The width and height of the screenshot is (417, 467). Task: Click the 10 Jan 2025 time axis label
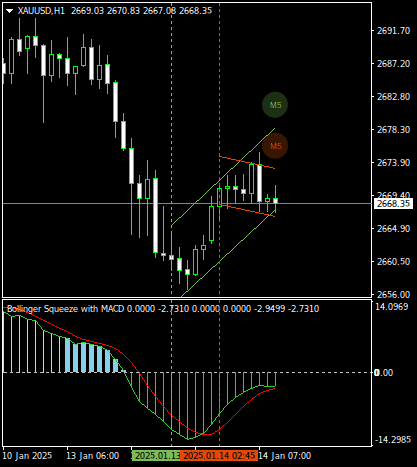tap(27, 456)
